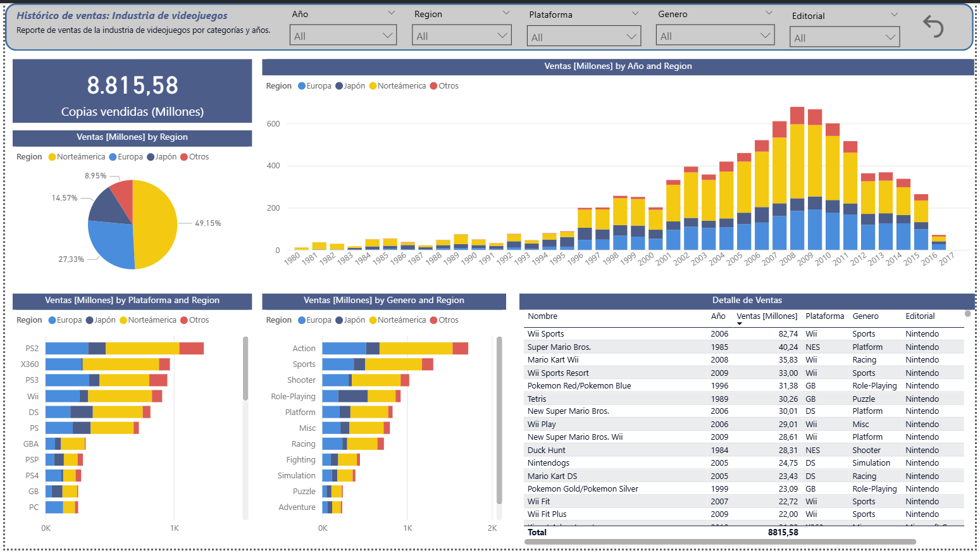Click Otros legend dot in genre chart
This screenshot has width=980, height=553.
coord(433,320)
